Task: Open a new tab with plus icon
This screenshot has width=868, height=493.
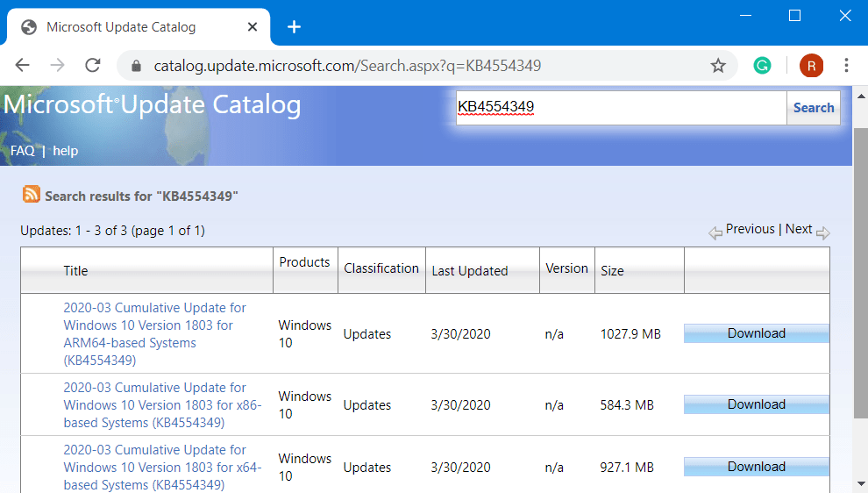Action: (x=294, y=26)
